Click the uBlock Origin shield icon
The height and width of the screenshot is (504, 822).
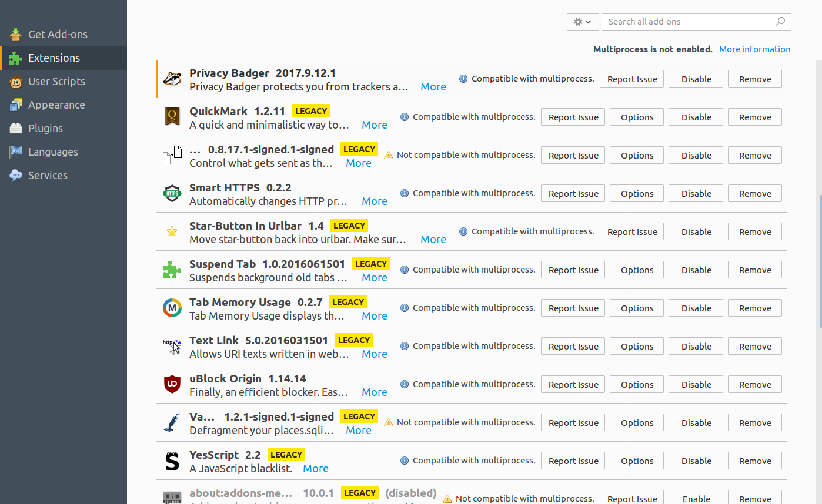point(172,385)
